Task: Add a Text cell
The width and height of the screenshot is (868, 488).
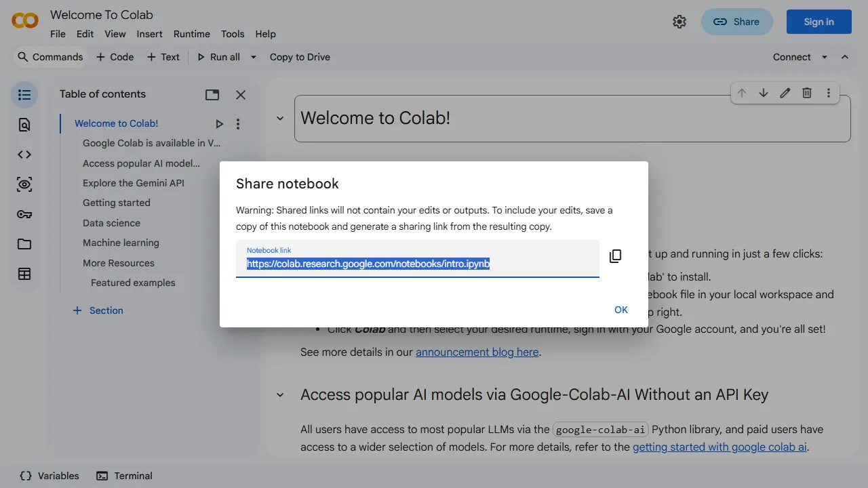Action: pos(163,57)
